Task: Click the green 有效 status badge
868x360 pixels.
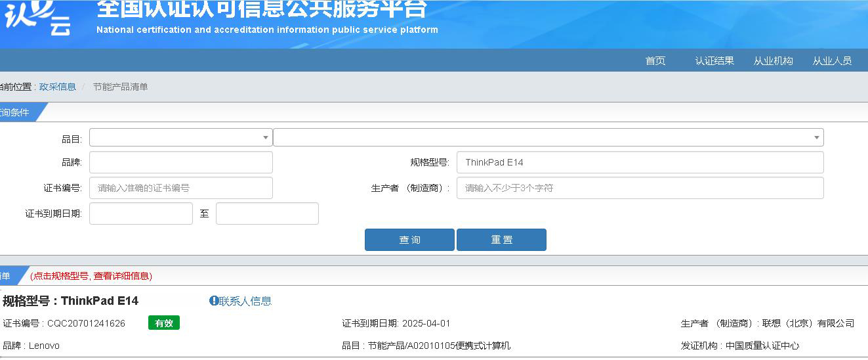Action: (x=164, y=323)
